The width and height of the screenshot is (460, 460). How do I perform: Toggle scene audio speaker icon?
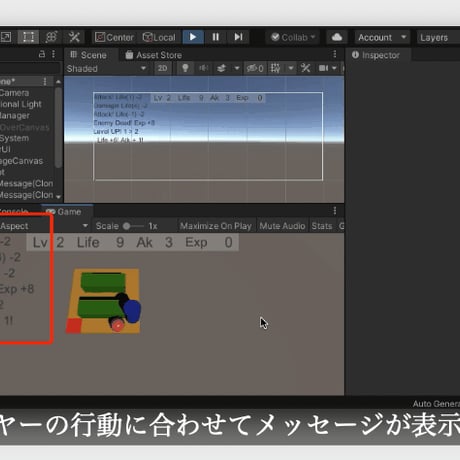pyautogui.click(x=203, y=68)
